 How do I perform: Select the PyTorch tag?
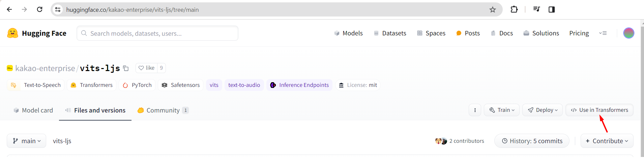(x=137, y=85)
